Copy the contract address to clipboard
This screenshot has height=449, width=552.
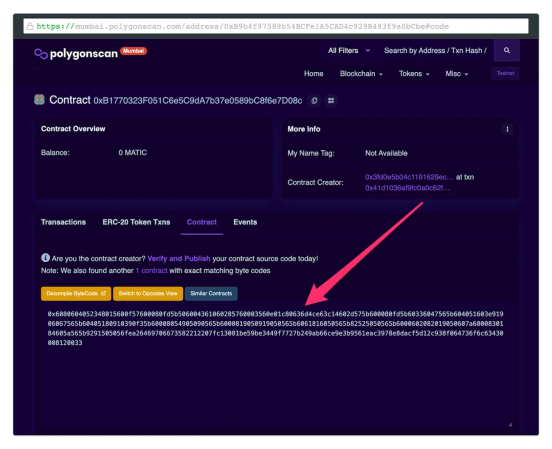point(314,101)
